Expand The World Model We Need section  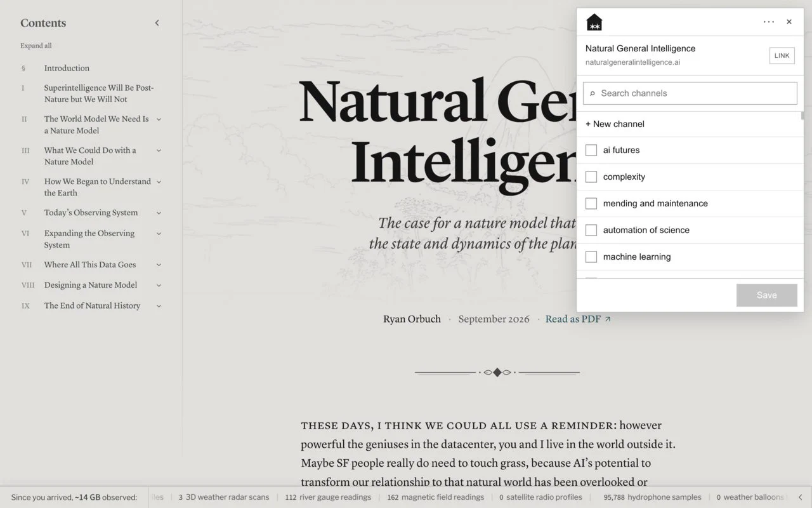click(x=159, y=119)
